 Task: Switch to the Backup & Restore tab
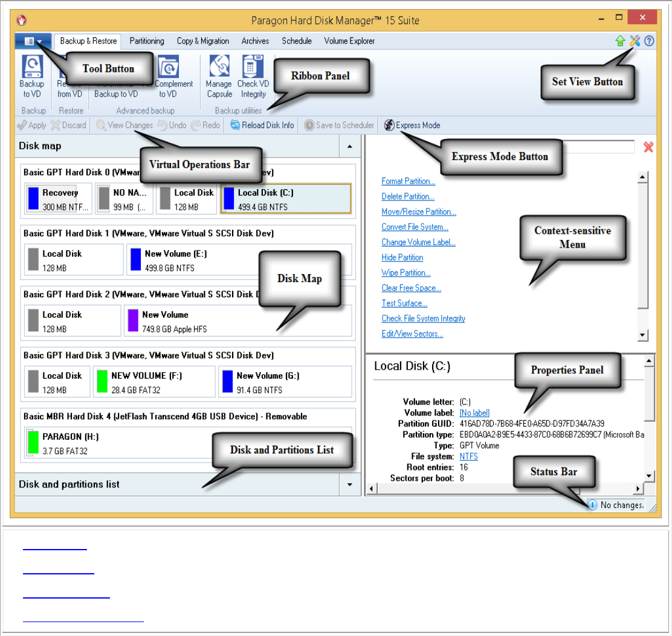(x=88, y=41)
